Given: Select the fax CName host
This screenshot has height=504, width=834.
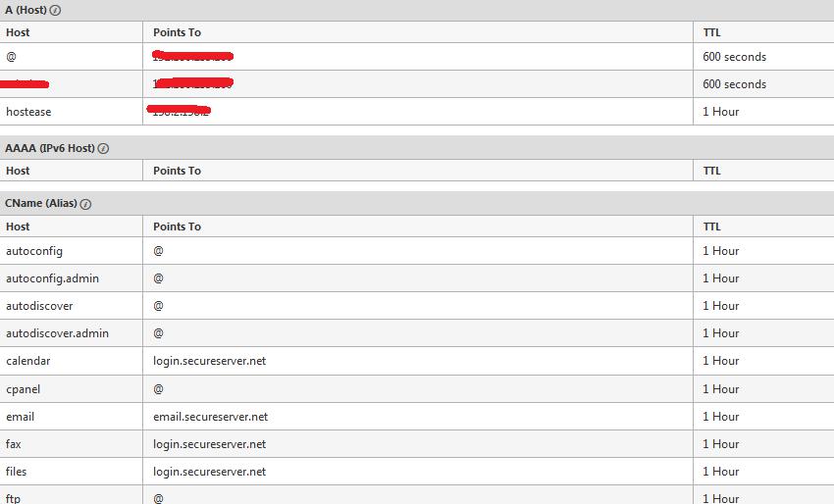Looking at the screenshot, I should point(14,444).
